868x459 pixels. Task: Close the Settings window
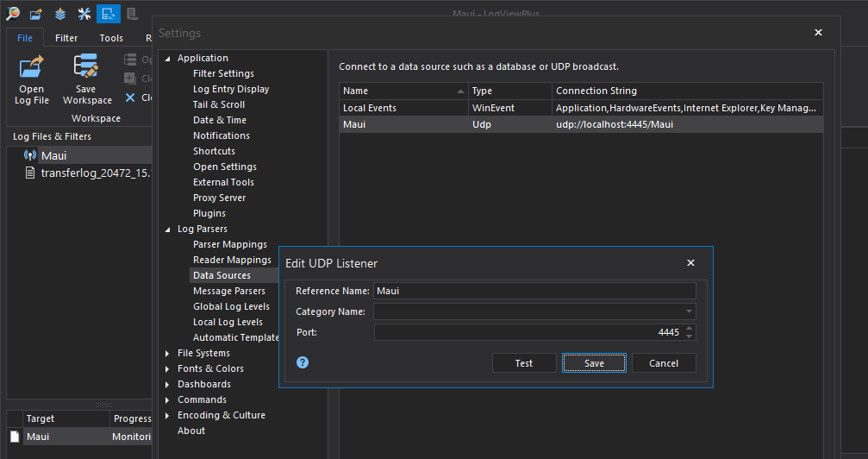[x=818, y=33]
